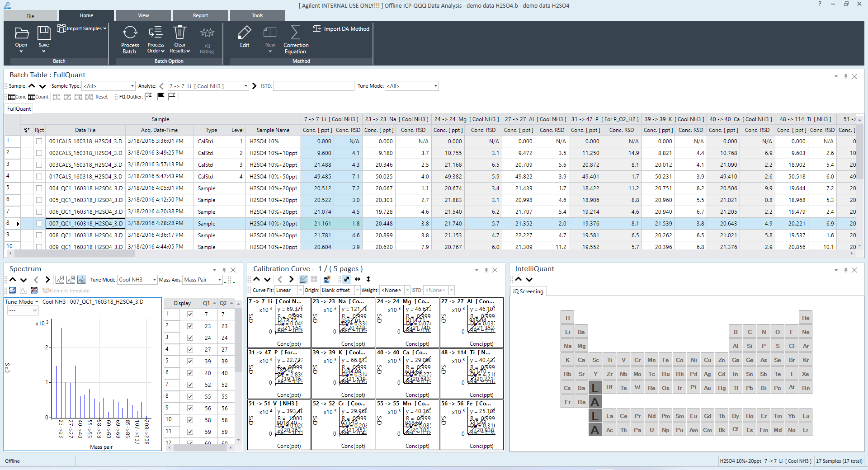Click the Calibration Curve fit-to-window icon
The width and height of the screenshot is (868, 470).
point(346,279)
